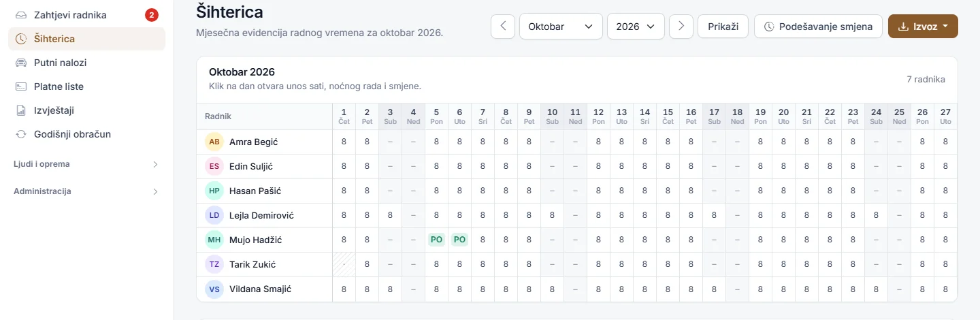
Task: Click the Amra Begić name
Action: pyautogui.click(x=253, y=142)
